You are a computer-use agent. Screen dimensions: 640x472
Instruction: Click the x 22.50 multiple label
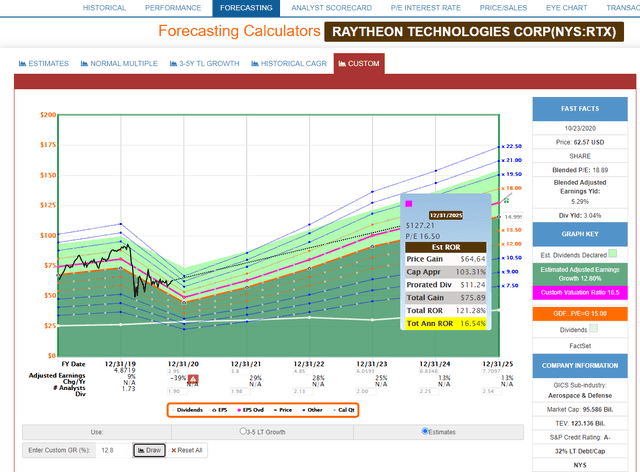(512, 146)
